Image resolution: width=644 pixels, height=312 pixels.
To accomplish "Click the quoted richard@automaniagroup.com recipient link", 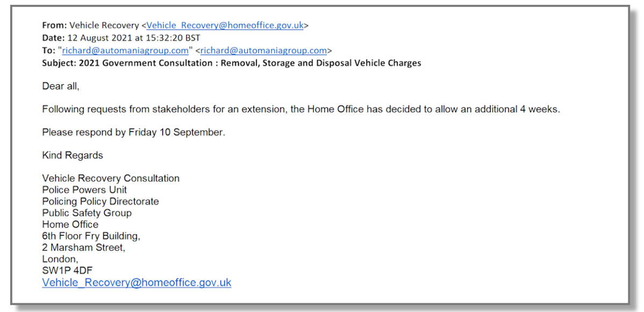I will coord(126,50).
